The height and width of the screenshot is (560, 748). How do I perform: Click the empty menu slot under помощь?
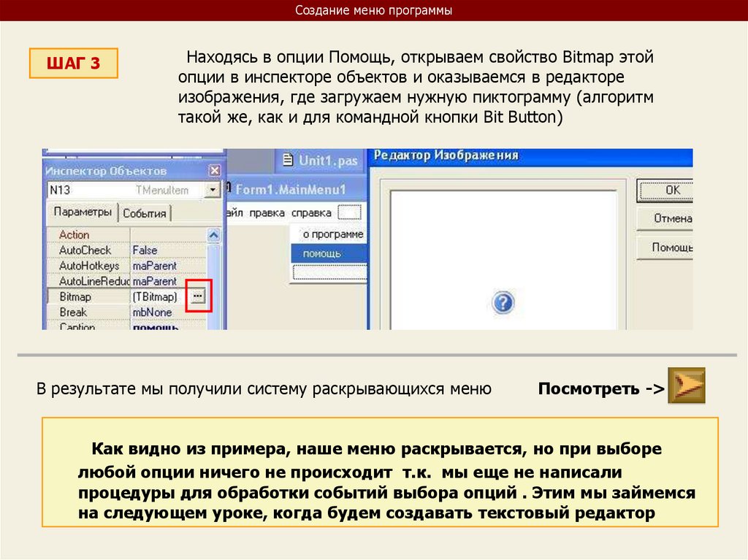(329, 272)
